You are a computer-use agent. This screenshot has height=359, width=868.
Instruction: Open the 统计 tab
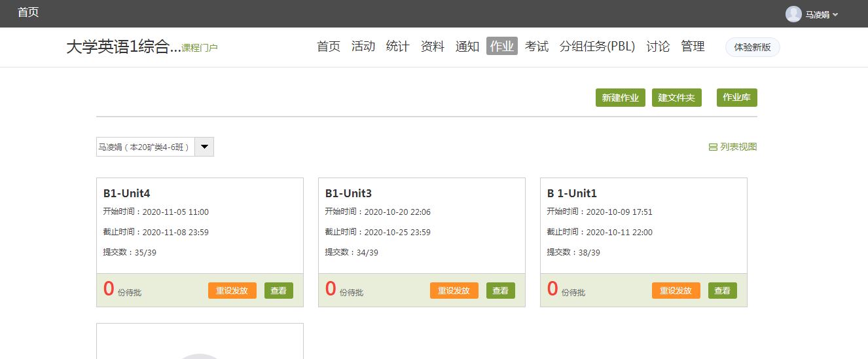(398, 47)
